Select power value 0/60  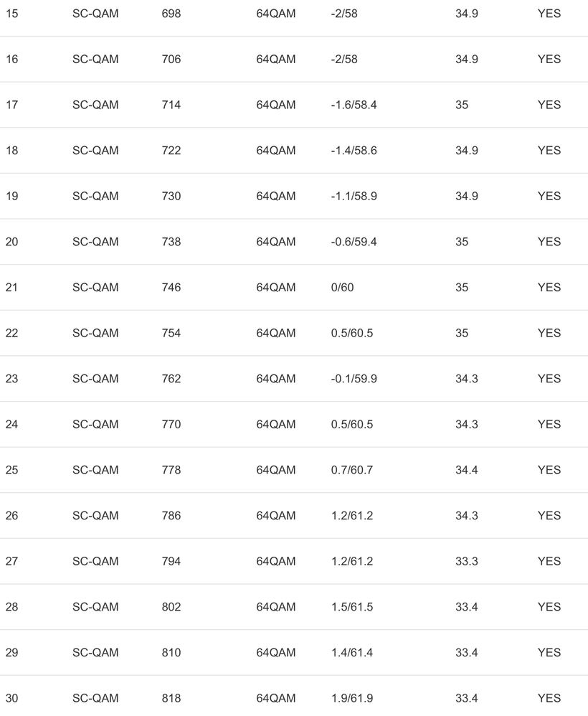click(x=342, y=288)
